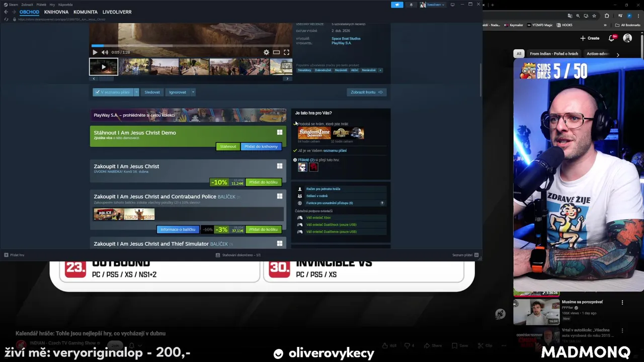Open Space Boat Studios developer link
644x362 pixels.
tap(346, 39)
